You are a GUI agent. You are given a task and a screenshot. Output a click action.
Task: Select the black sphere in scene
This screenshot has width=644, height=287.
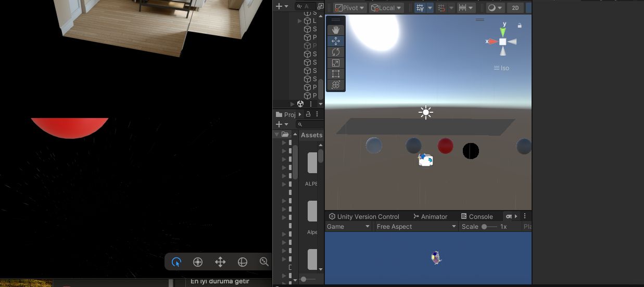[471, 151]
